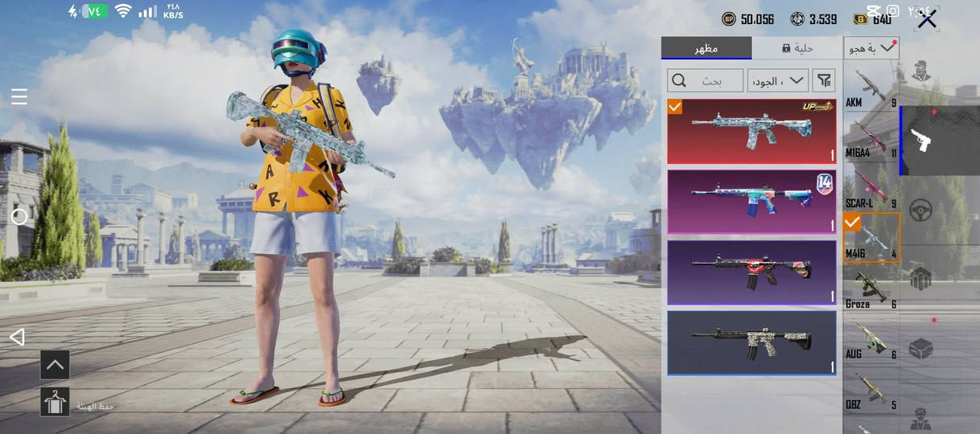Open the hamburger menu on left edge

click(19, 97)
